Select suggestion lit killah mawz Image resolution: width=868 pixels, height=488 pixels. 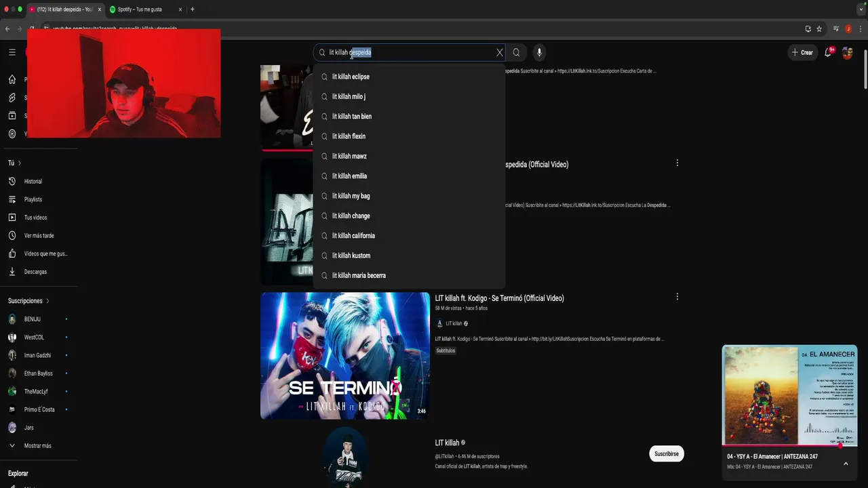pyautogui.click(x=409, y=157)
